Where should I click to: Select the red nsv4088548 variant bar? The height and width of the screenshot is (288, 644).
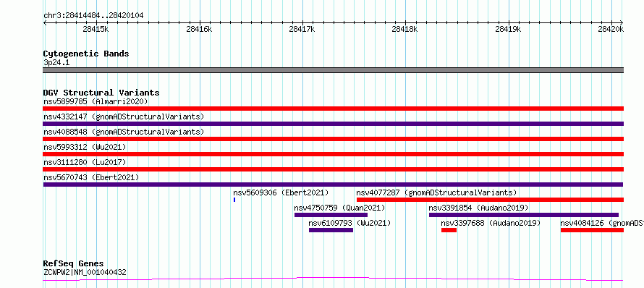(334, 139)
